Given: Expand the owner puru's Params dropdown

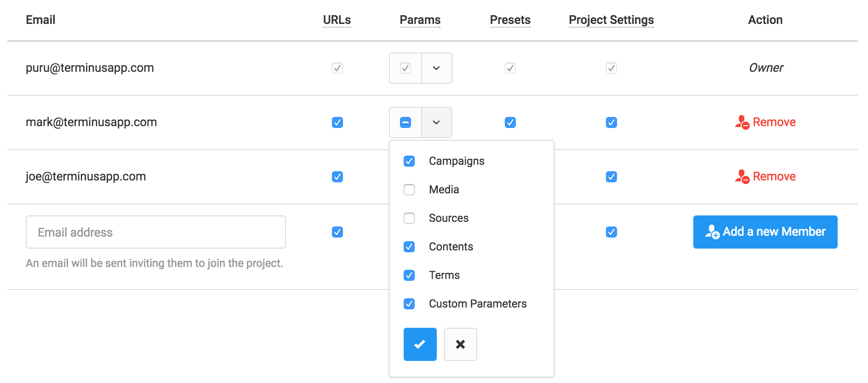Looking at the screenshot, I should coord(436,68).
